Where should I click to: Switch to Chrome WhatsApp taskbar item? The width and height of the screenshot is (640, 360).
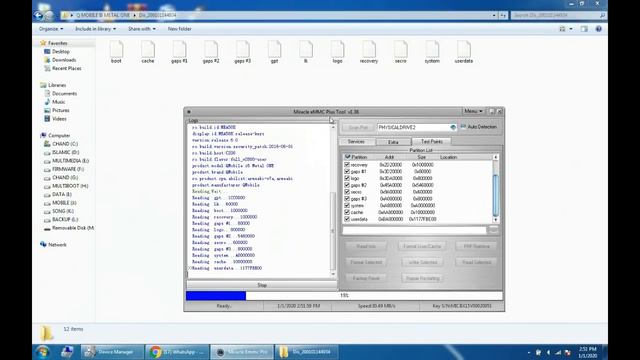tap(177, 352)
